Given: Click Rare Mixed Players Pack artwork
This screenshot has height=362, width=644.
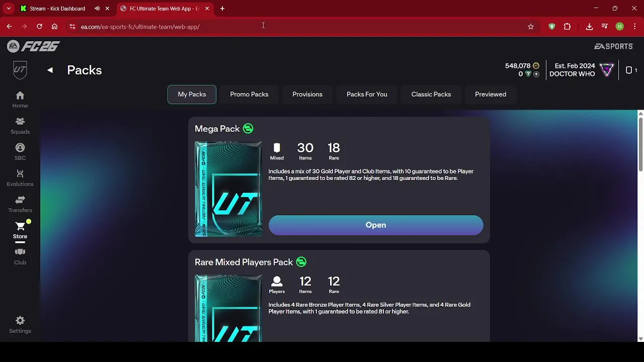Looking at the screenshot, I should [x=228, y=308].
